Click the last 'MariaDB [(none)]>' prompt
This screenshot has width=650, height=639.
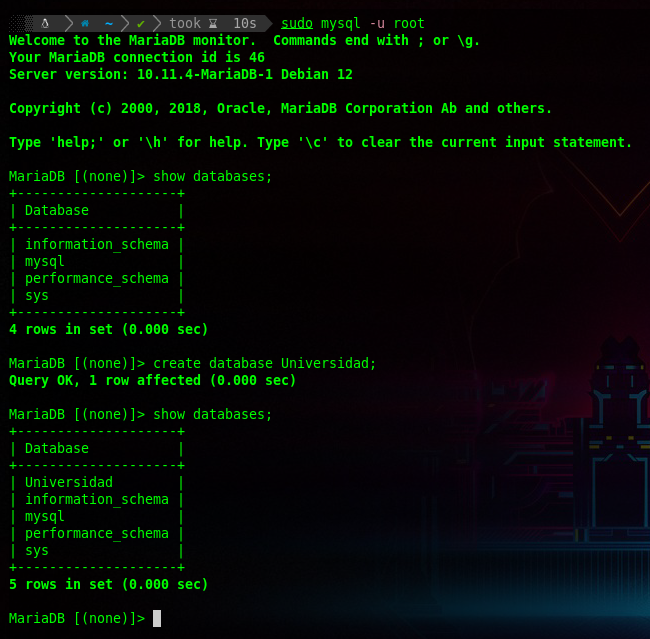pos(76,618)
